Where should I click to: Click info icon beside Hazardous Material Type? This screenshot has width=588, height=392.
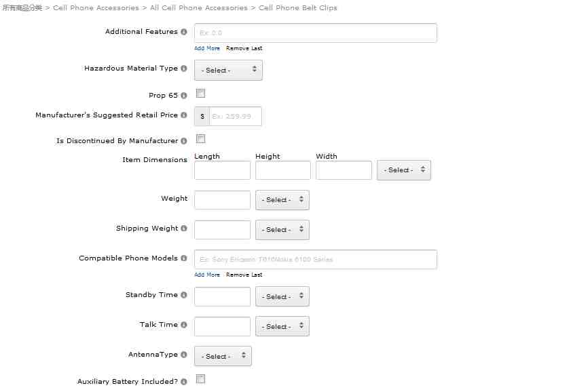click(x=184, y=68)
